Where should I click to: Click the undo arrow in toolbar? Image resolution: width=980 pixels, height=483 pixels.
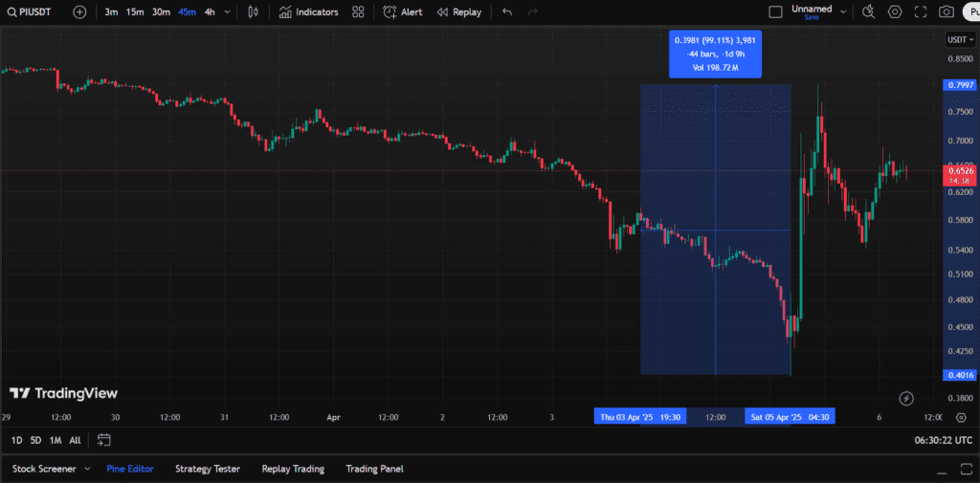(507, 12)
